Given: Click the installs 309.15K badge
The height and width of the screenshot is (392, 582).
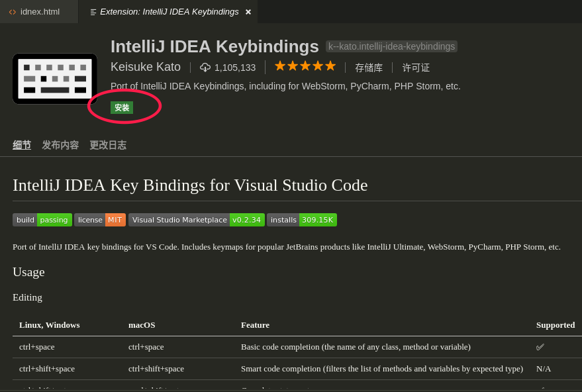Looking at the screenshot, I should [x=301, y=220].
